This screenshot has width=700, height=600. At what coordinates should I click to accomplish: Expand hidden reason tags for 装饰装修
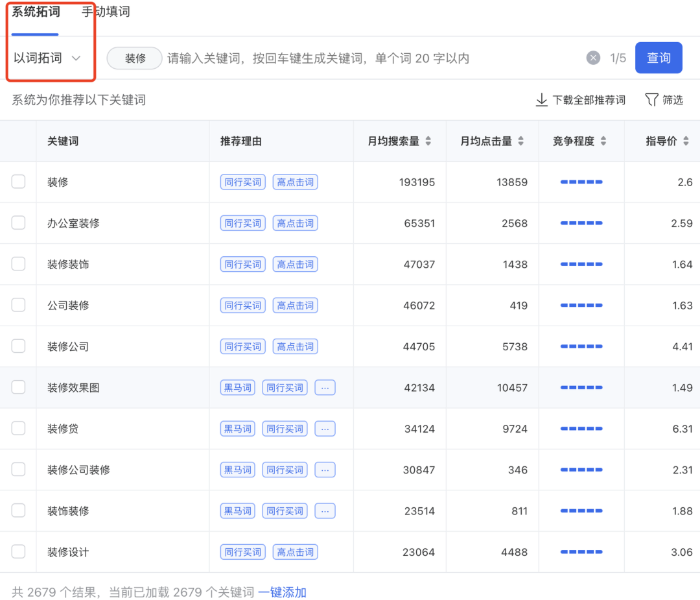[x=325, y=511]
